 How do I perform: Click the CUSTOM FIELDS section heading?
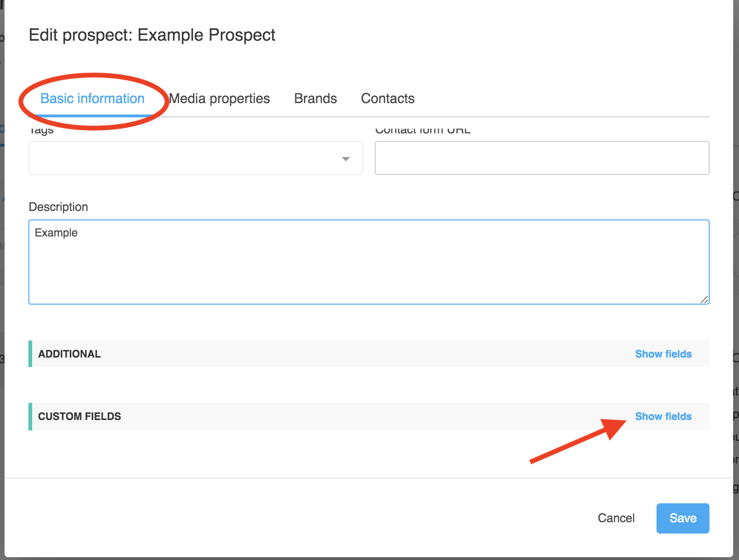tap(79, 416)
